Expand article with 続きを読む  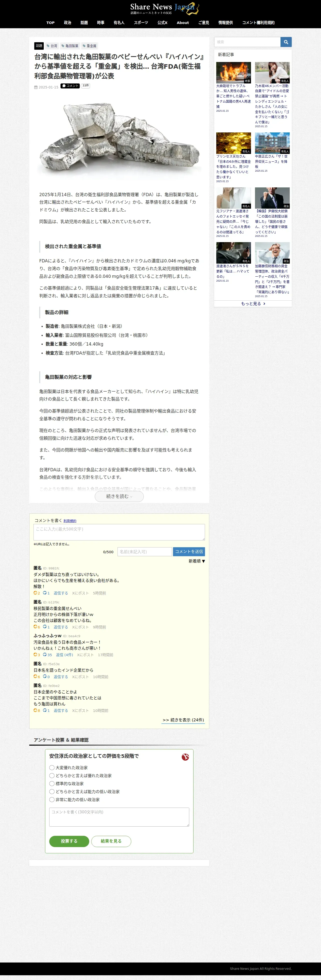click(119, 496)
